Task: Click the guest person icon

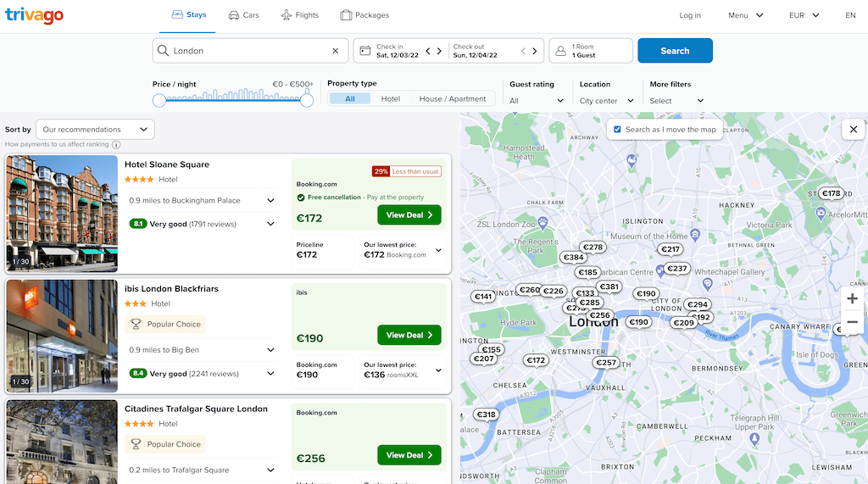Action: [561, 51]
